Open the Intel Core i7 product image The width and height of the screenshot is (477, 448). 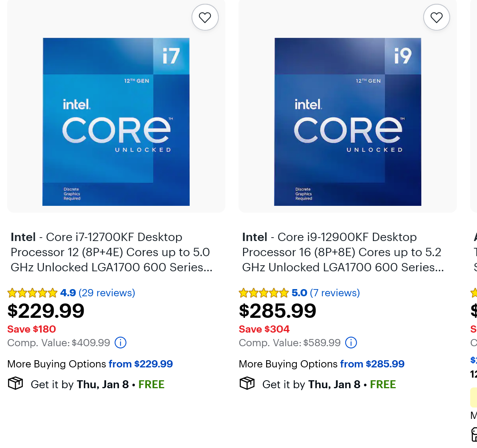click(116, 122)
